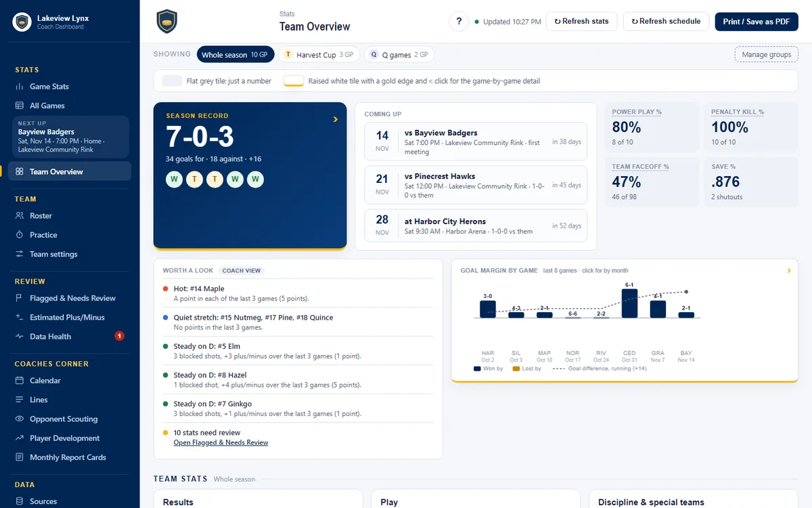Screen dimensions: 812x508
Task: Open the Next Up Bayview Badgers card
Action: click(70, 137)
